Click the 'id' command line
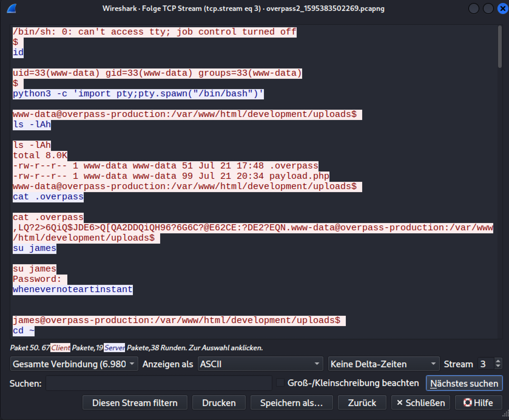509x420 pixels. pos(18,52)
